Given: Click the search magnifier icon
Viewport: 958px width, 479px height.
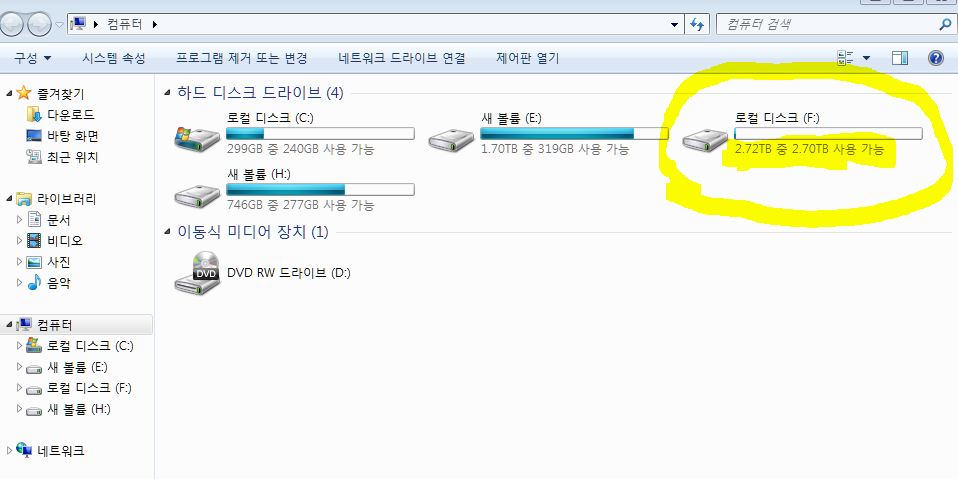Looking at the screenshot, I should point(945,24).
